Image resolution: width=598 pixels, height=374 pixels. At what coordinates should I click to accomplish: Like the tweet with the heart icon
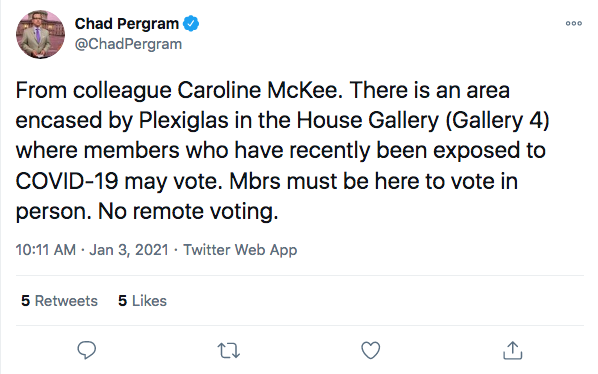(x=371, y=350)
